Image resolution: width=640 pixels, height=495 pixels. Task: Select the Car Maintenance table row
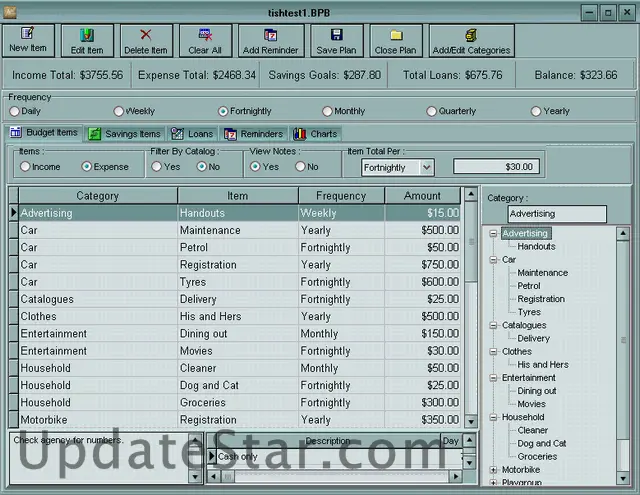pyautogui.click(x=240, y=230)
